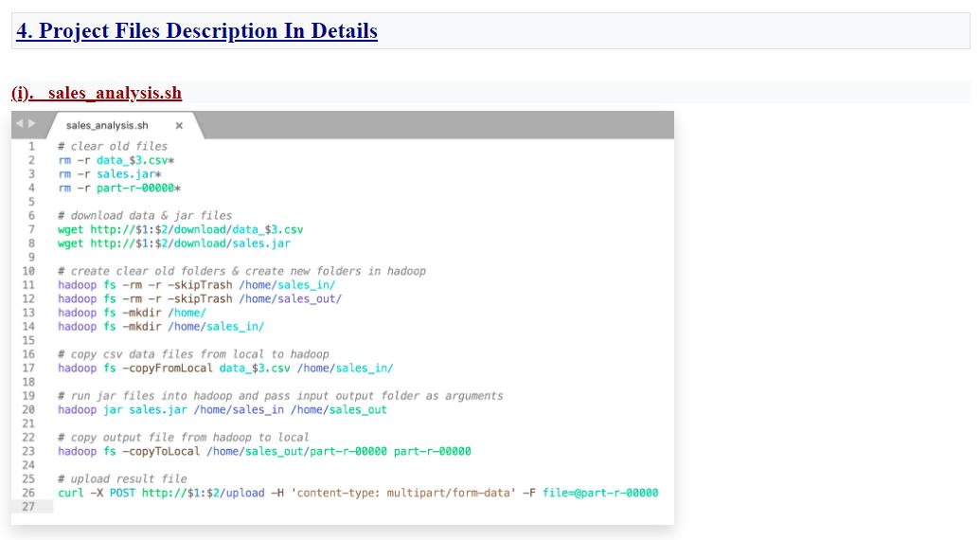Click the wget data_$3.csv download line
This screenshot has height=540, width=980.
point(180,230)
